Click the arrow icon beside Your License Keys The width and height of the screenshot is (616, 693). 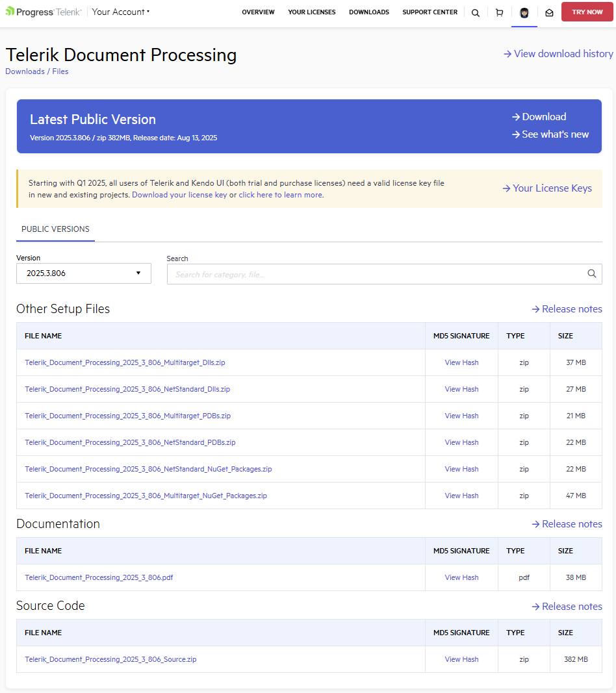[506, 188]
